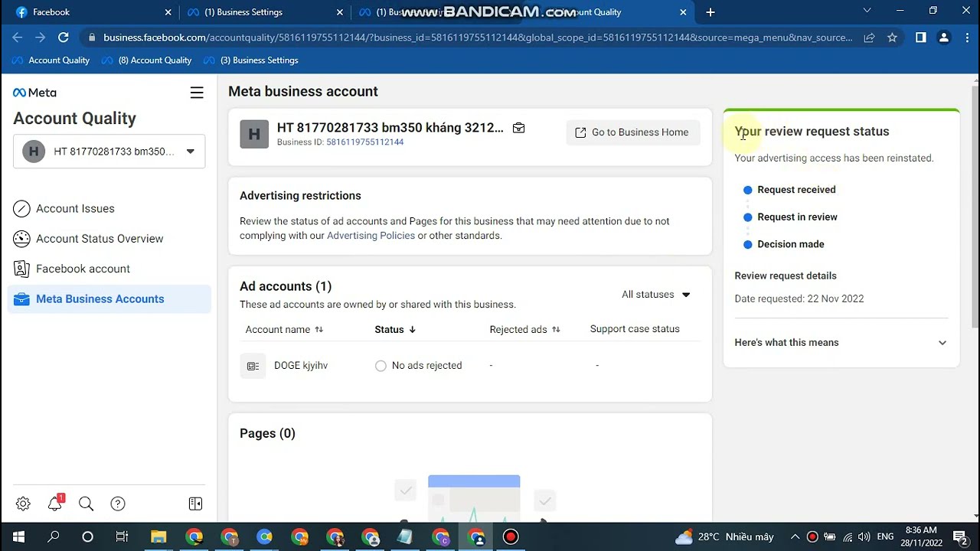Click the briefcase icon beside business name
This screenshot has width=980, height=551.
coord(518,128)
